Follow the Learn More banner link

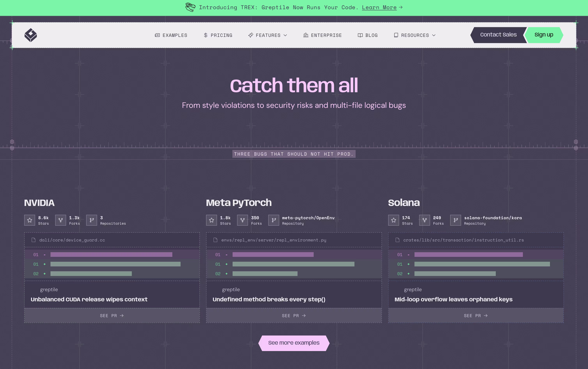tap(379, 8)
